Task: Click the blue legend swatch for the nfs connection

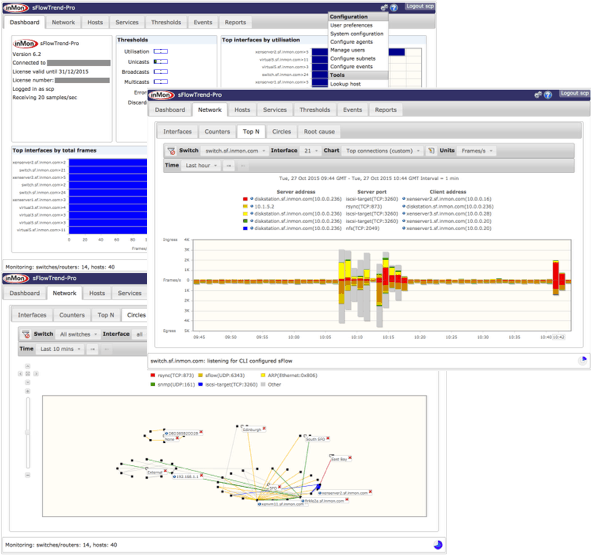Action: tap(245, 228)
